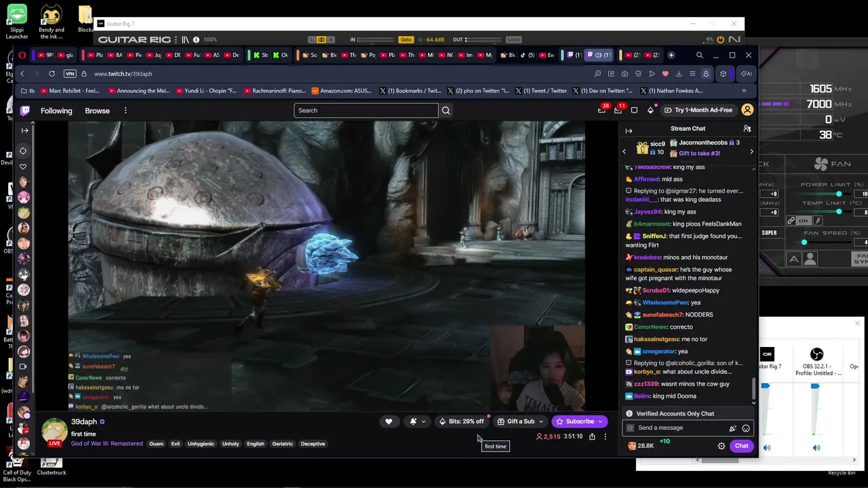The image size is (868, 488).
Task: Open the stream options three-dot menu
Action: [606, 436]
